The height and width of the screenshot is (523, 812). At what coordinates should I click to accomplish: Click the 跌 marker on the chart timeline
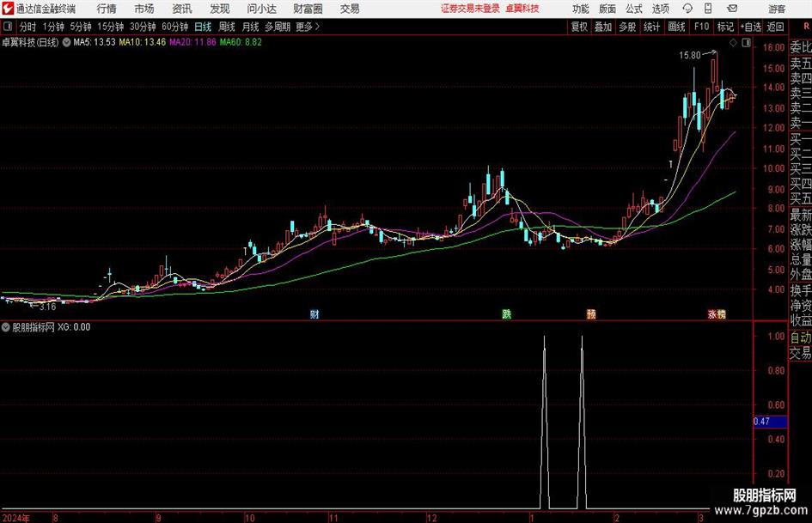tap(507, 313)
